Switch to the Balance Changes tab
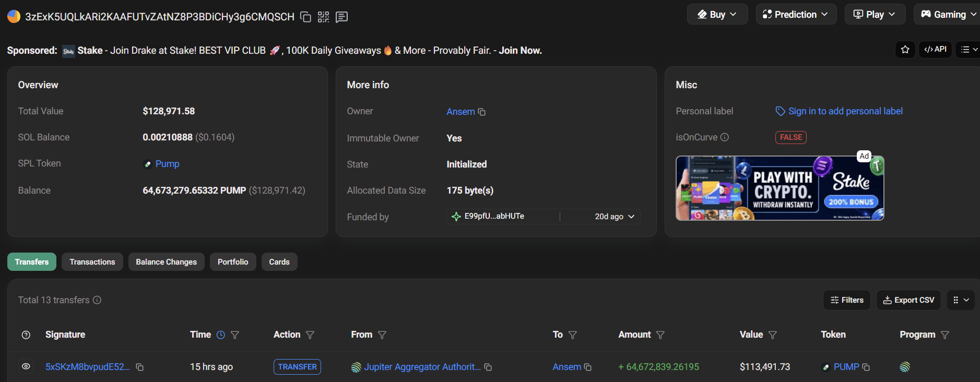Screen dimensions: 980x382 tap(167, 262)
